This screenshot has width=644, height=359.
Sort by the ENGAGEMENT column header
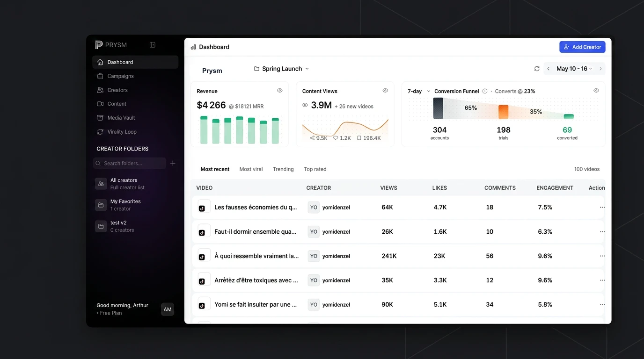click(x=555, y=188)
